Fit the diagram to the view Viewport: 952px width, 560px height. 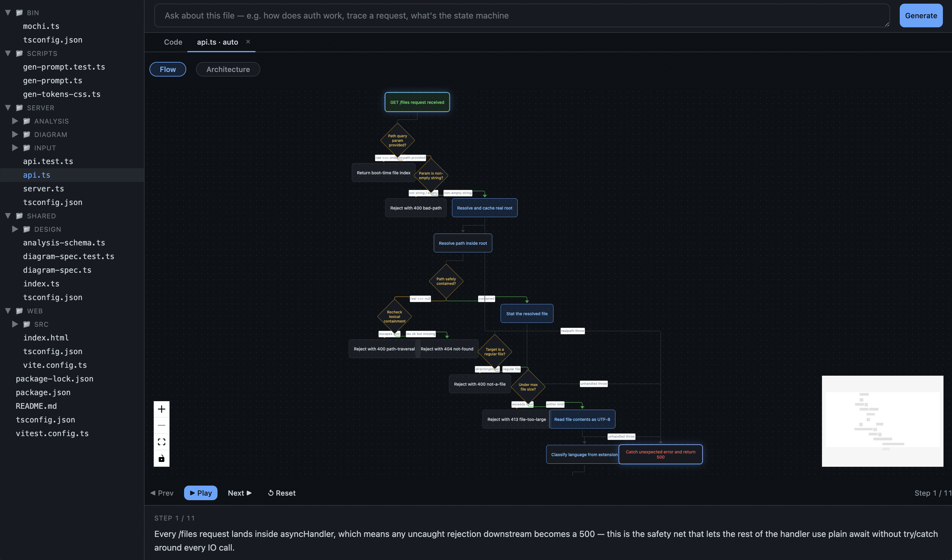click(x=161, y=442)
